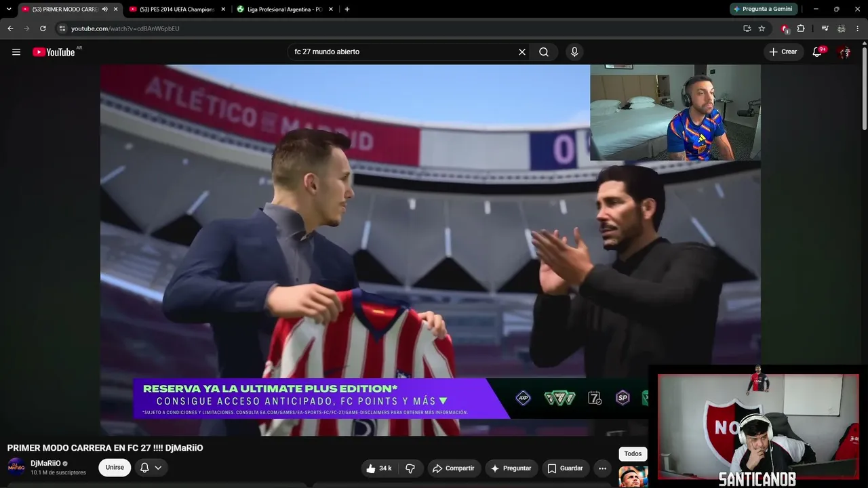Close the PRIMER MODO CARRERA tab
The image size is (868, 488).
click(x=116, y=9)
